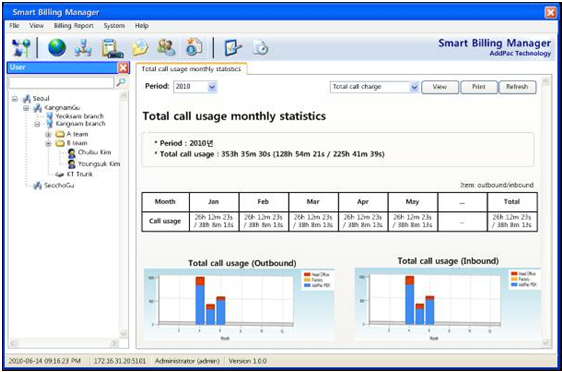Click the Call usage row label
The height and width of the screenshot is (372, 562).
165,221
